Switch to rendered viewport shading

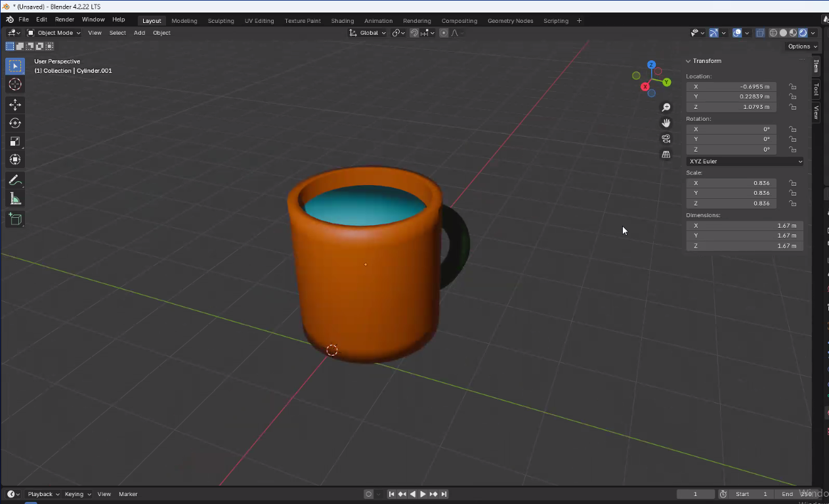803,33
